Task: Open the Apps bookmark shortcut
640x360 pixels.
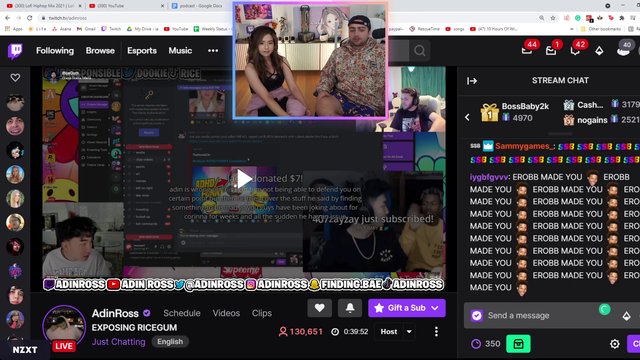Action: [13, 29]
